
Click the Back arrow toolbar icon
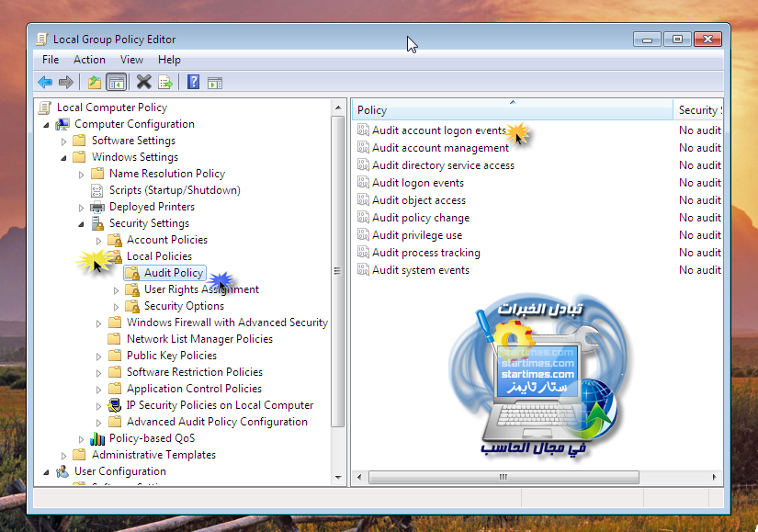(45, 83)
